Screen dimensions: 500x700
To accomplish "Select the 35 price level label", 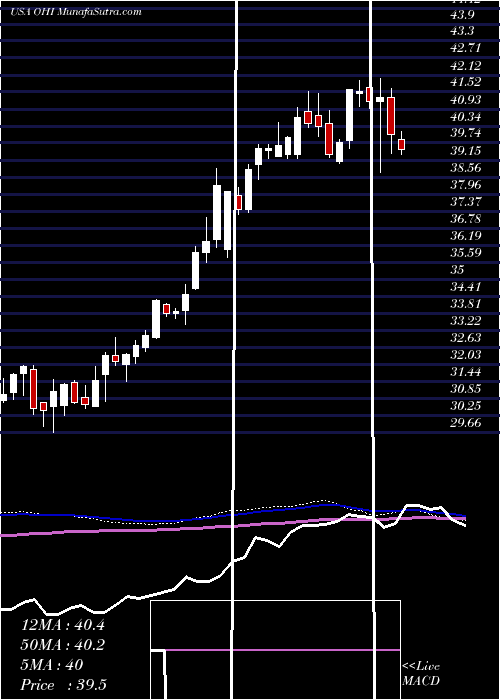I will (458, 270).
